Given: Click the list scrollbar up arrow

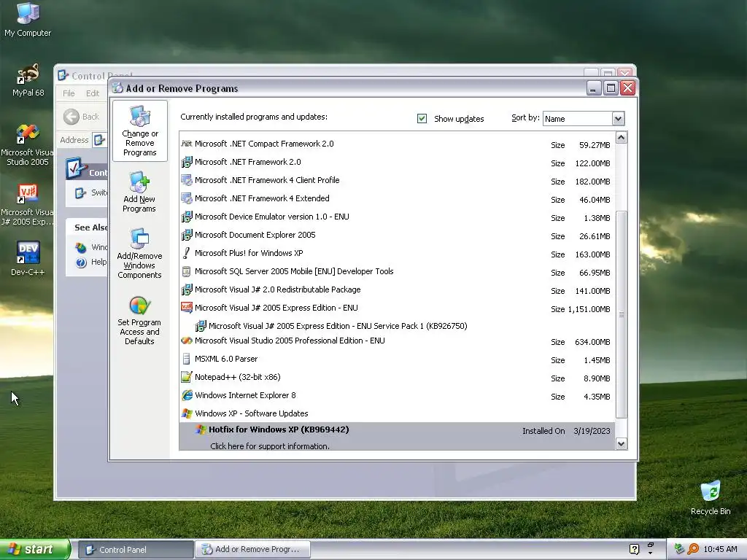Looking at the screenshot, I should tap(622, 138).
